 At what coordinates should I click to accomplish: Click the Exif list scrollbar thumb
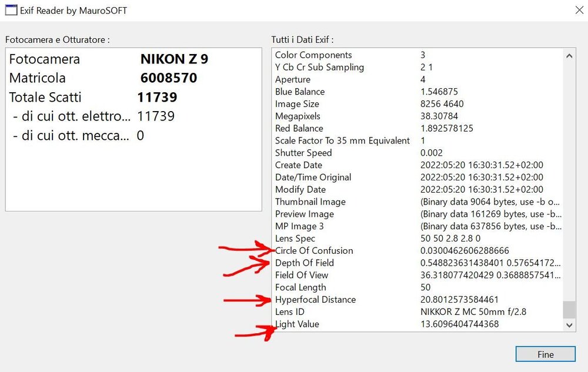(x=569, y=310)
